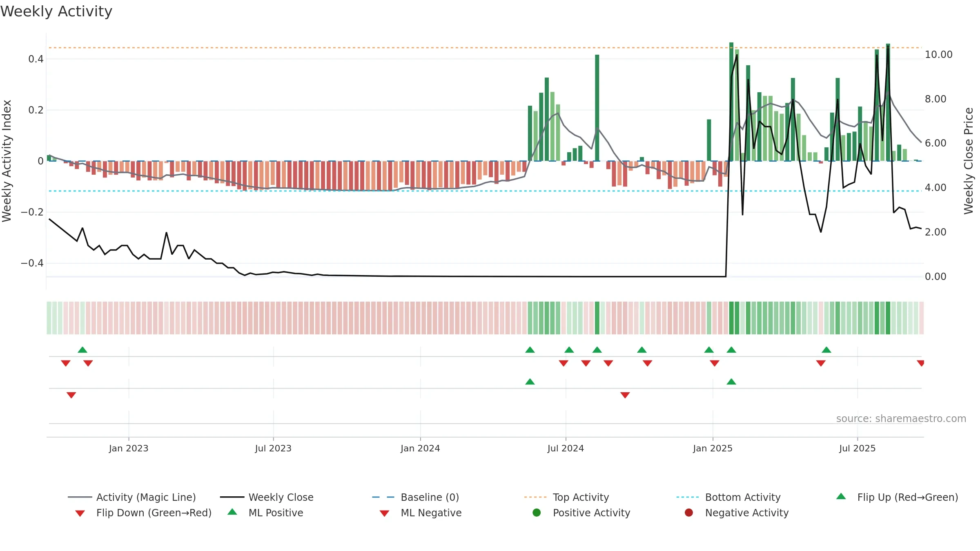Toggle the Weekly Close legend entry

(x=267, y=497)
